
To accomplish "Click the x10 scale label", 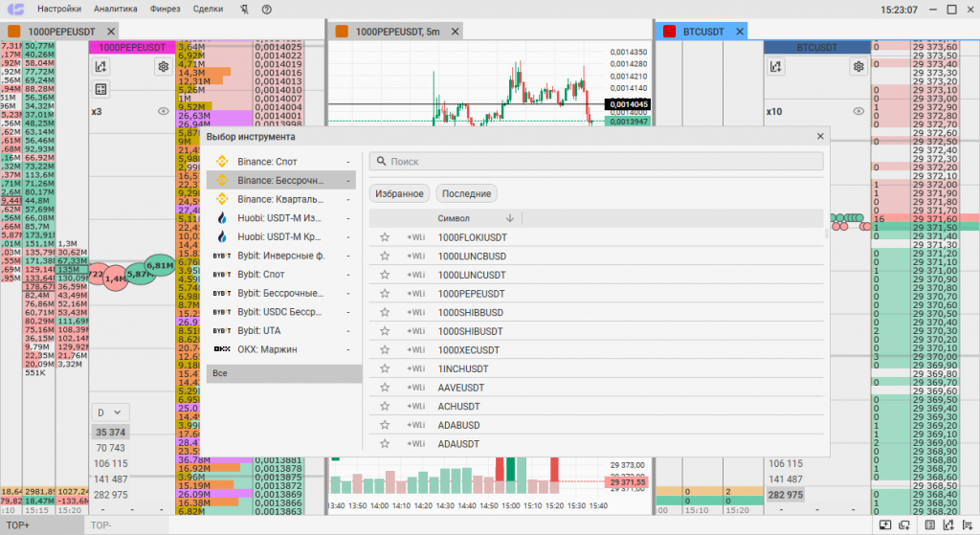I will coord(773,111).
